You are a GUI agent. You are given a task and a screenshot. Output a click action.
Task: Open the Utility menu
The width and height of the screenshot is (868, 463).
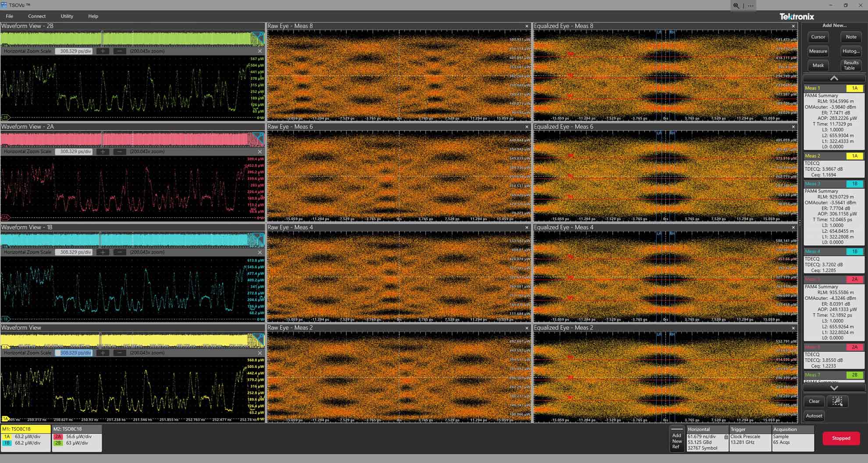[67, 16]
